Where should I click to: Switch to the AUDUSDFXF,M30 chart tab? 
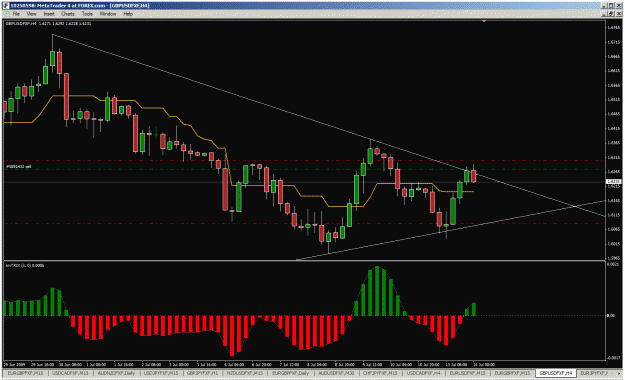point(336,373)
